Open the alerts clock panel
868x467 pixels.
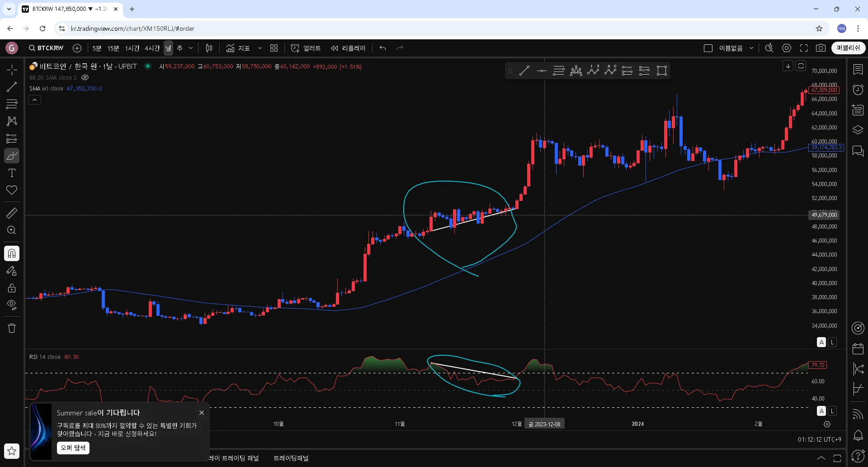click(858, 90)
